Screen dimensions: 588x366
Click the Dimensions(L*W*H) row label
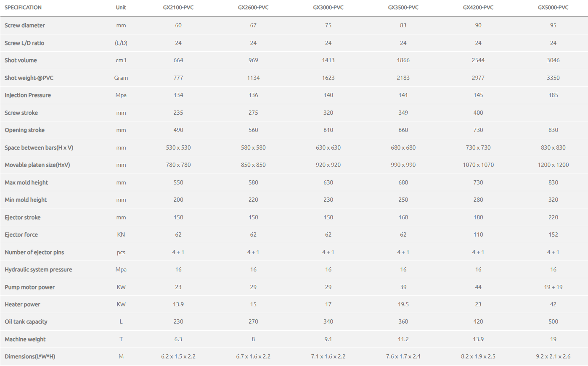pos(30,357)
